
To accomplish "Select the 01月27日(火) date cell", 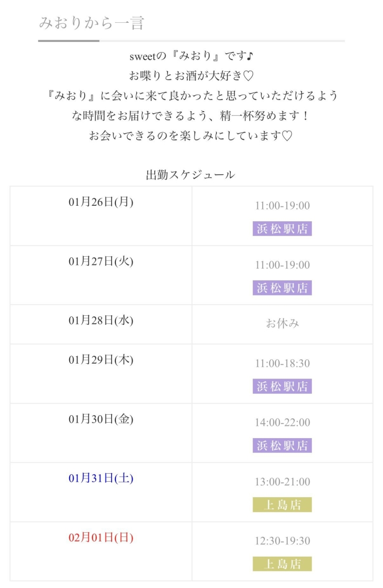I will pyautogui.click(x=101, y=261).
